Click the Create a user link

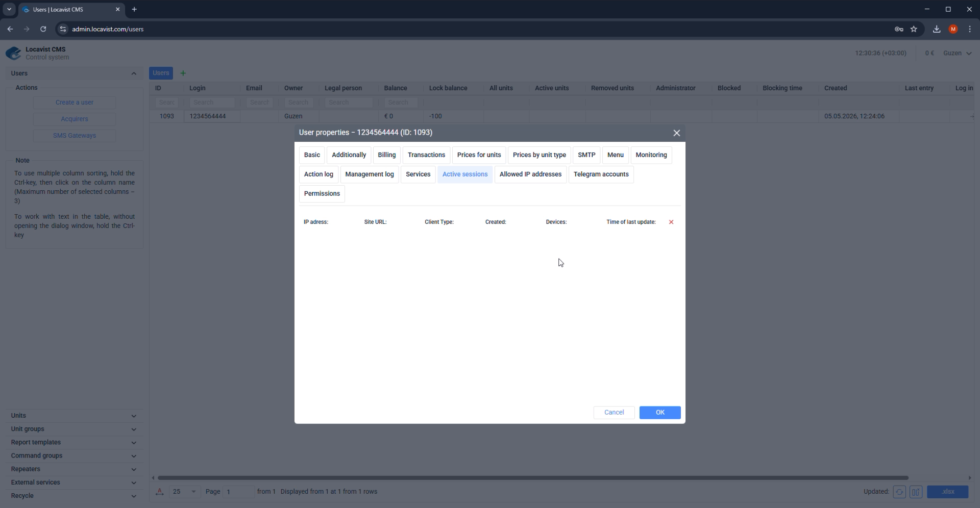pos(75,103)
